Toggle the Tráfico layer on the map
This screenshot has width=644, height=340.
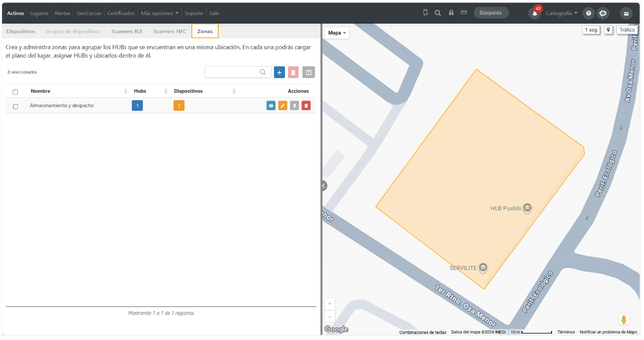click(627, 30)
